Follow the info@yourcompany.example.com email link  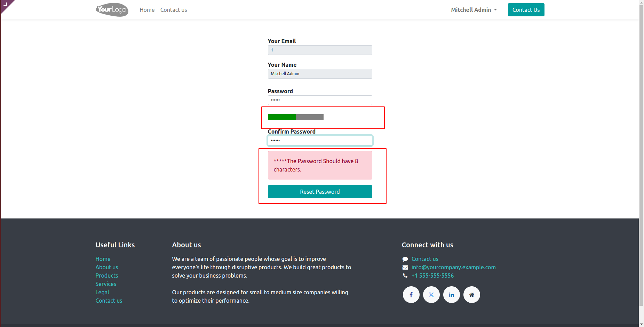pos(453,267)
